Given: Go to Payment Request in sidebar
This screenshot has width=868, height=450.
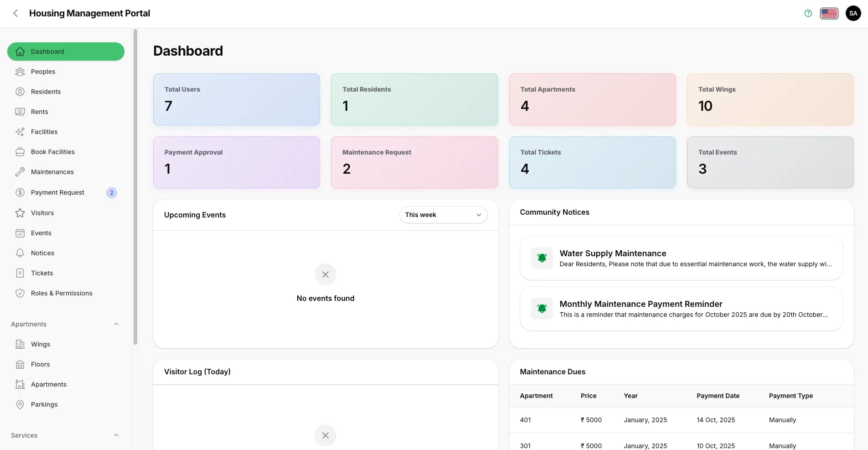Looking at the screenshot, I should tap(57, 192).
